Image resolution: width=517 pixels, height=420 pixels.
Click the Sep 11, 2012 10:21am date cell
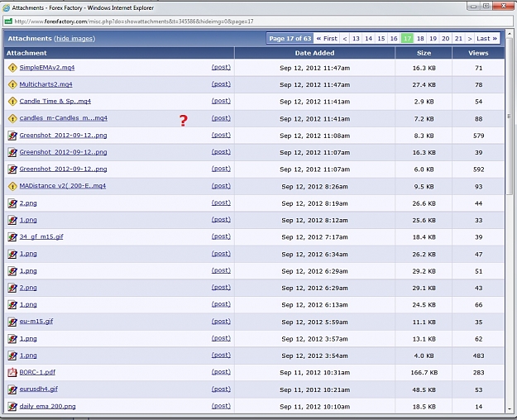(314, 389)
